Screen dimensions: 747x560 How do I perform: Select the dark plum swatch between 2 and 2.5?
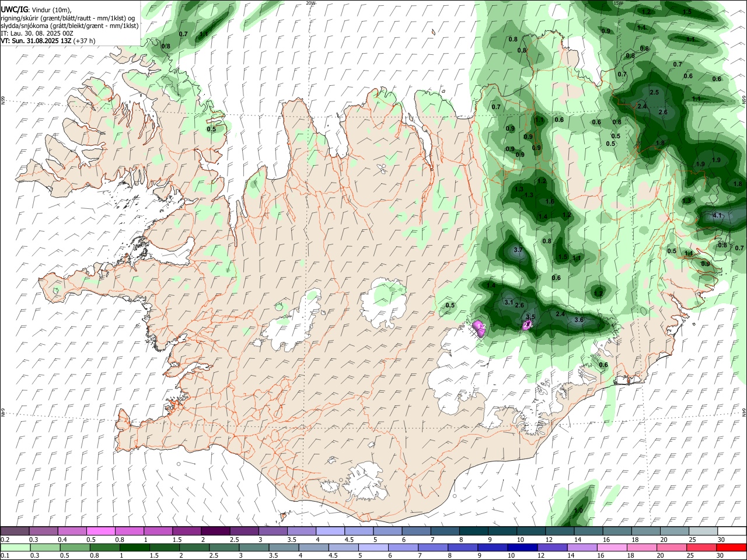click(x=215, y=531)
